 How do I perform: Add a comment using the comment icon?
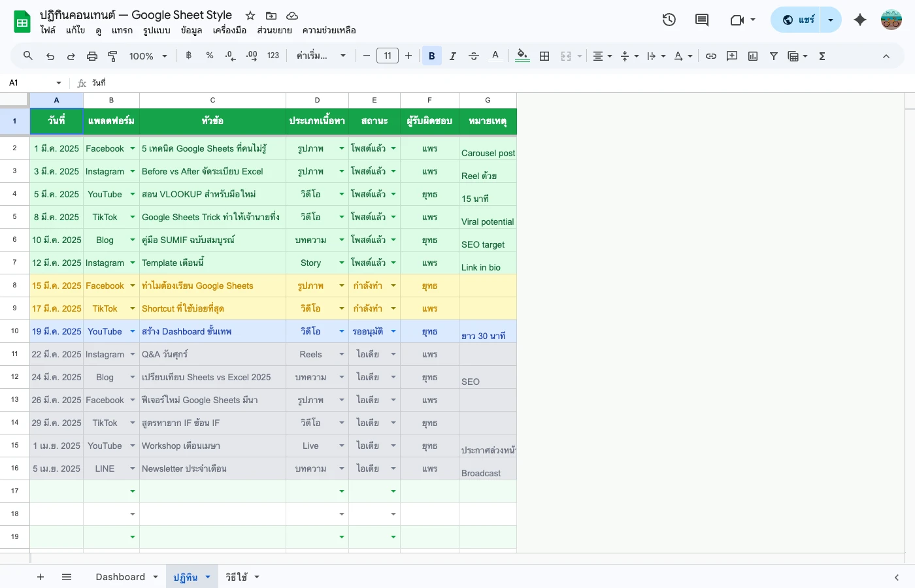[x=731, y=56]
